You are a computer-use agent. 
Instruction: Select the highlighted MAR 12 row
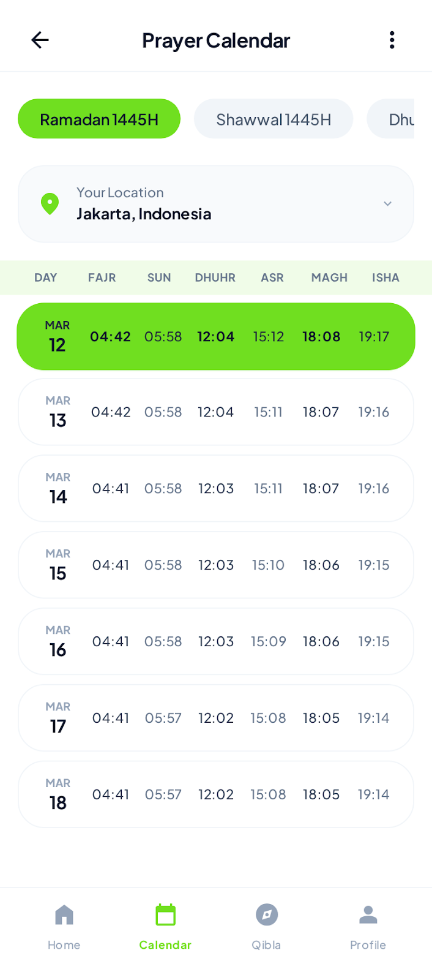(216, 336)
